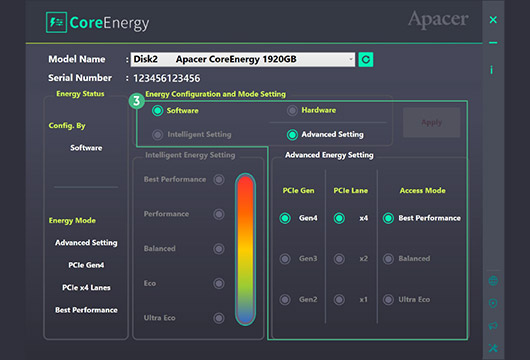Set Access Mode to Best Performance
The width and height of the screenshot is (530, 360).
click(x=388, y=218)
